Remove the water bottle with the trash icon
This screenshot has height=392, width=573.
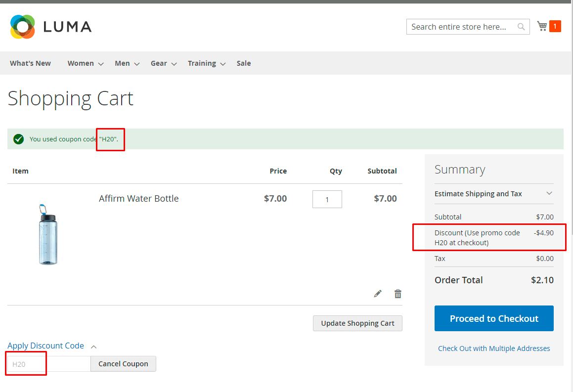(397, 293)
